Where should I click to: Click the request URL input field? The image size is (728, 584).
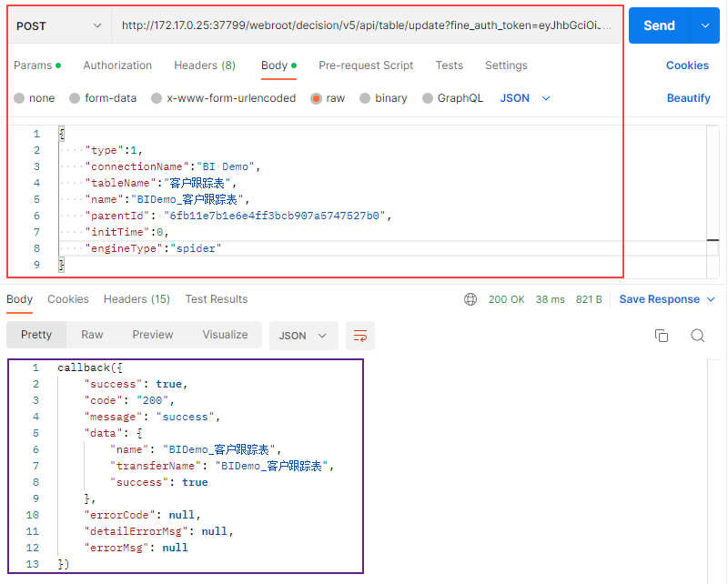369,26
